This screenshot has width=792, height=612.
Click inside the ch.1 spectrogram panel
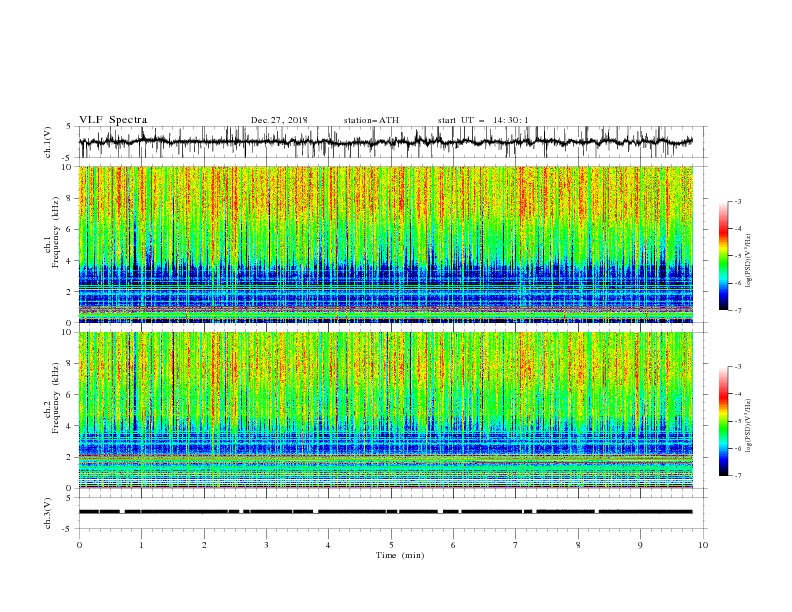pyautogui.click(x=385, y=244)
